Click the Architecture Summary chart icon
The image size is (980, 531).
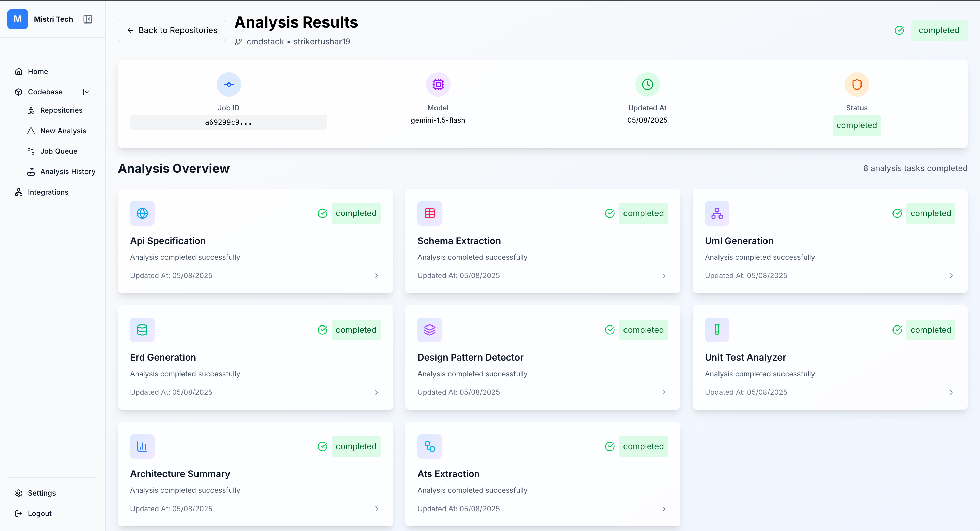(x=142, y=446)
